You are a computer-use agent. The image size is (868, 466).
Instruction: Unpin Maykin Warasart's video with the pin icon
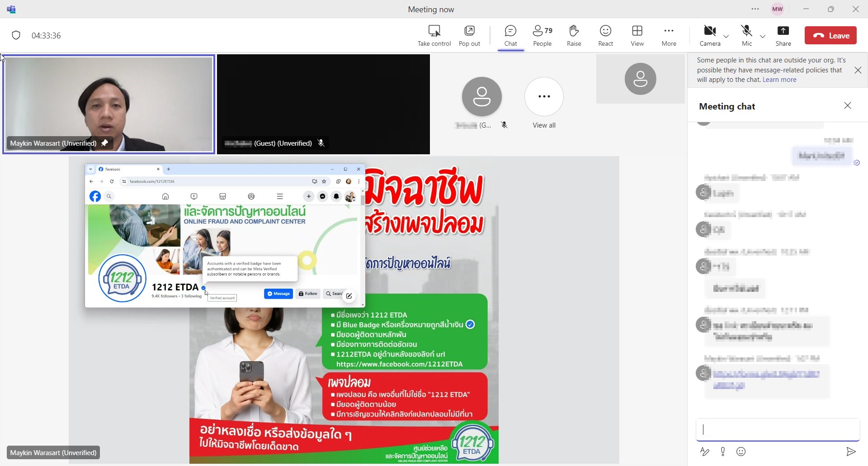[x=104, y=143]
